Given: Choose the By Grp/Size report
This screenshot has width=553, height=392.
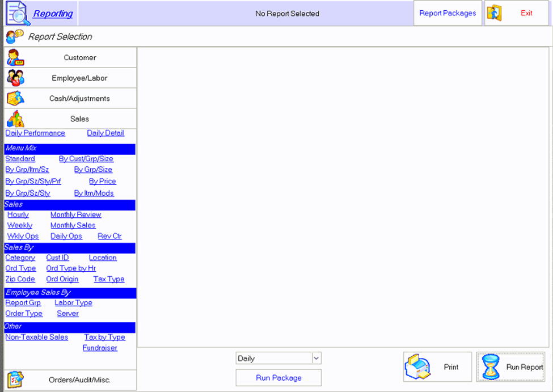Looking at the screenshot, I should pos(93,170).
